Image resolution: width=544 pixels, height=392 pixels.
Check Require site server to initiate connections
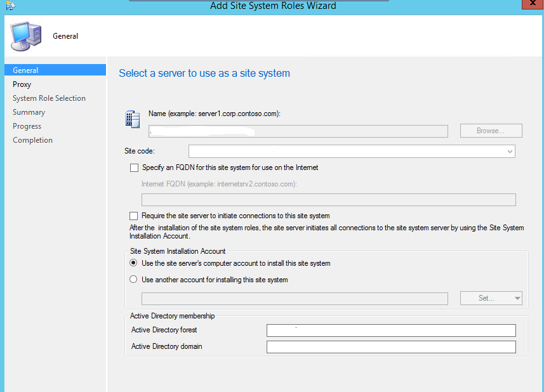tap(134, 216)
